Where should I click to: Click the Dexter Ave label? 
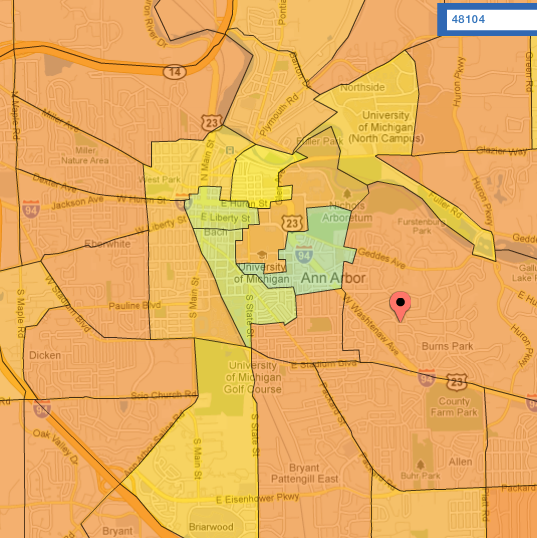tap(54, 183)
